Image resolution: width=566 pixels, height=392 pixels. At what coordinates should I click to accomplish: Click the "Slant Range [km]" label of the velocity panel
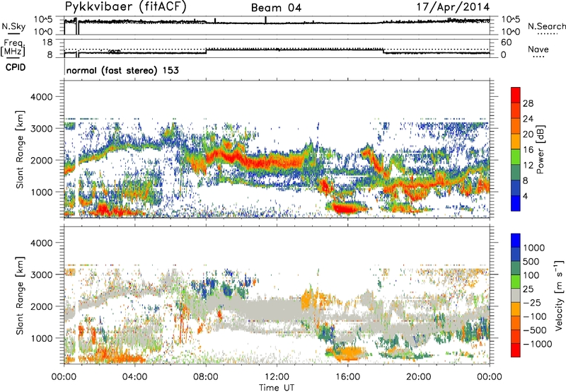(x=20, y=296)
